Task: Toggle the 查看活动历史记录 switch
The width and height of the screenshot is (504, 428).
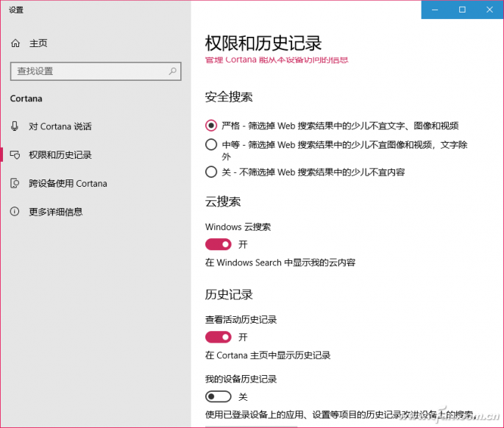Action: tap(219, 337)
